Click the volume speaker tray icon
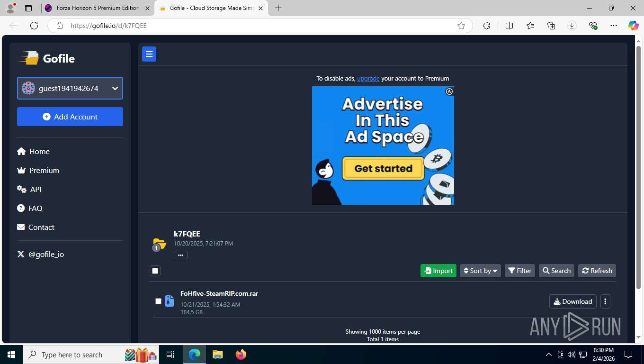This screenshot has height=364, width=644. [571, 355]
